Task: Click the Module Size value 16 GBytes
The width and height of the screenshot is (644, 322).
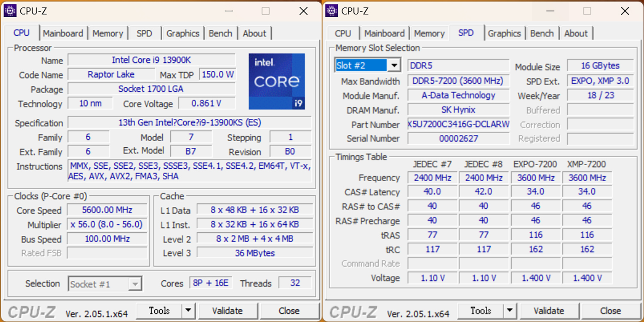Action: tap(600, 66)
